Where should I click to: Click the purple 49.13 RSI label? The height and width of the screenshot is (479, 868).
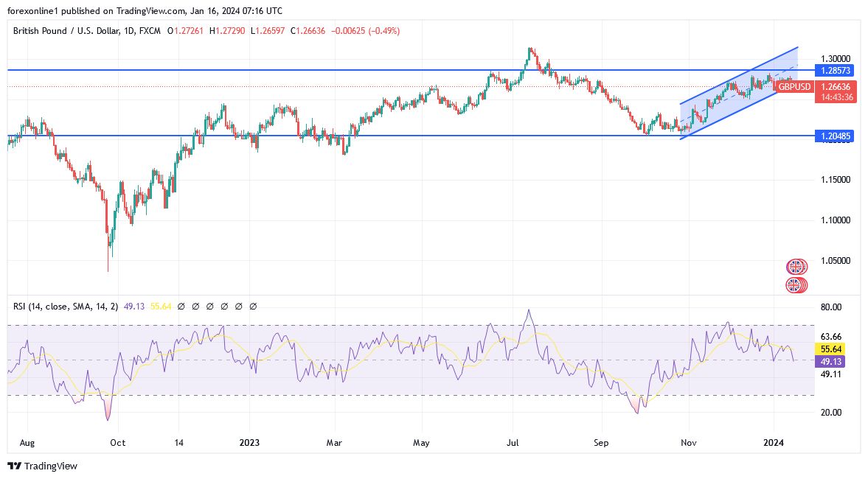tap(832, 361)
